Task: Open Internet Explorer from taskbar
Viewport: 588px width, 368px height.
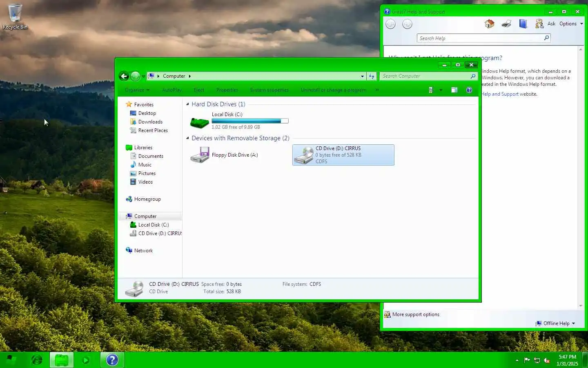Action: (37, 360)
